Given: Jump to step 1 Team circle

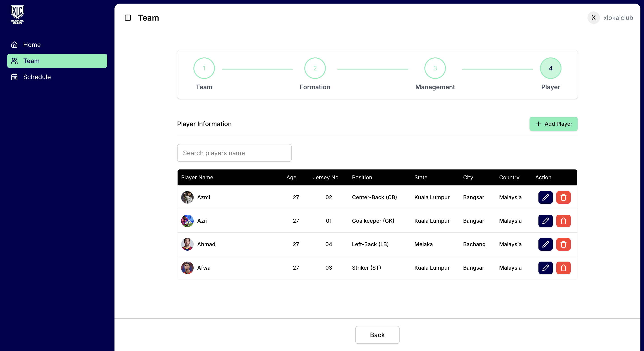Looking at the screenshot, I should pos(204,68).
